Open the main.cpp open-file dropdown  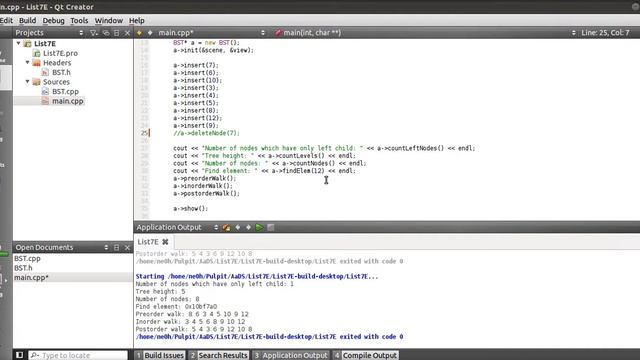(211, 33)
